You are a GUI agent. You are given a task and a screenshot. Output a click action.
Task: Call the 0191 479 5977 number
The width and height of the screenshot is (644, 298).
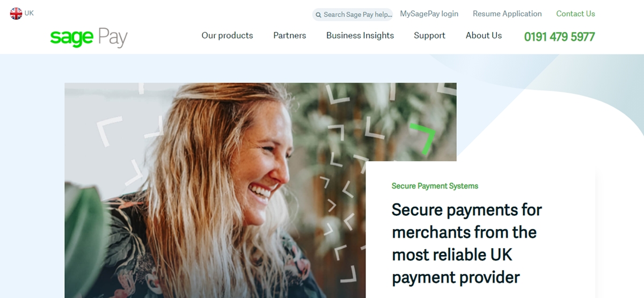tap(559, 37)
